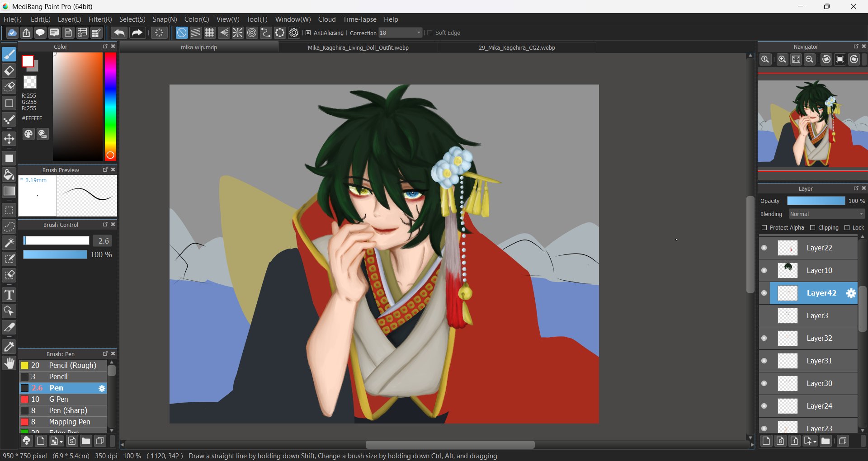Select Mapping Pen brush

coord(63,422)
